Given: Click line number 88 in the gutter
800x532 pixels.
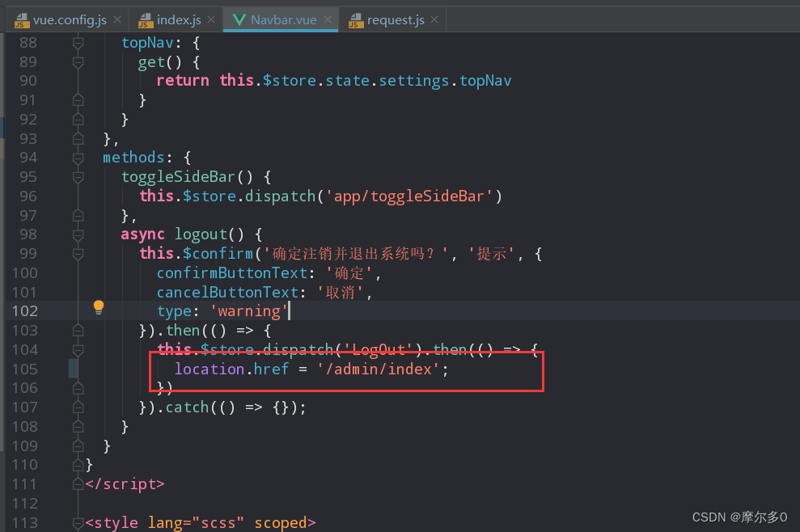Looking at the screenshot, I should click(x=28, y=43).
